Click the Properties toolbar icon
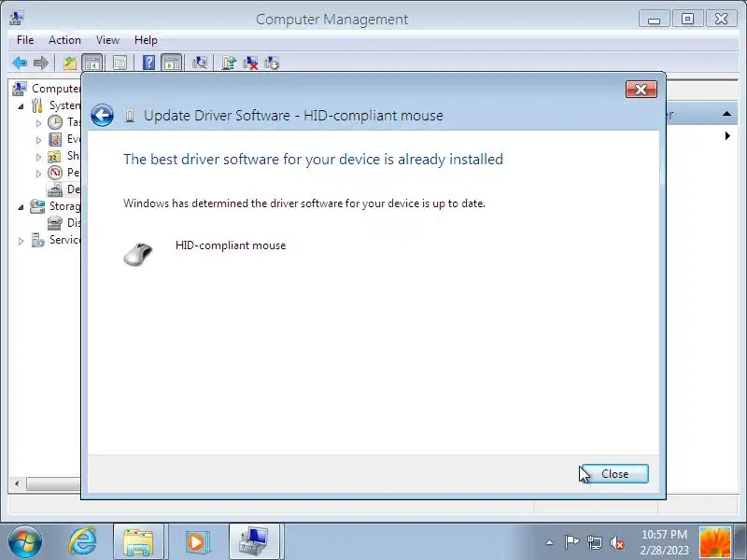Image resolution: width=747 pixels, height=560 pixels. [x=120, y=63]
